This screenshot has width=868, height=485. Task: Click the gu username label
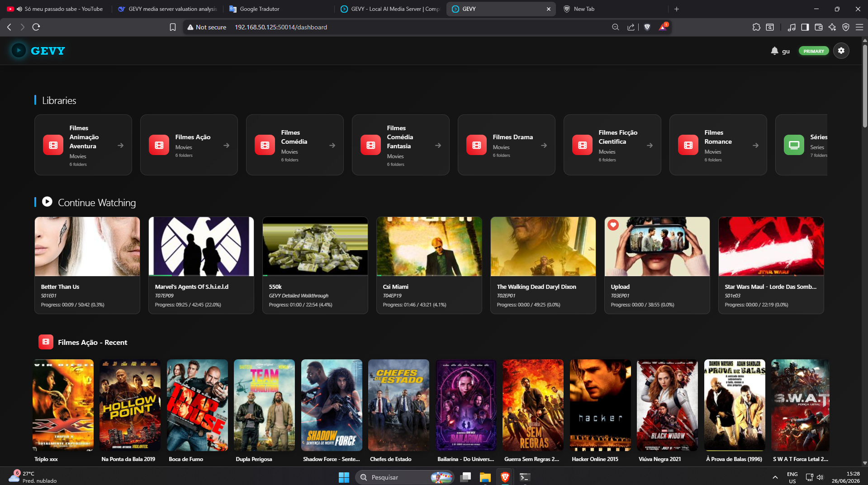tap(786, 51)
